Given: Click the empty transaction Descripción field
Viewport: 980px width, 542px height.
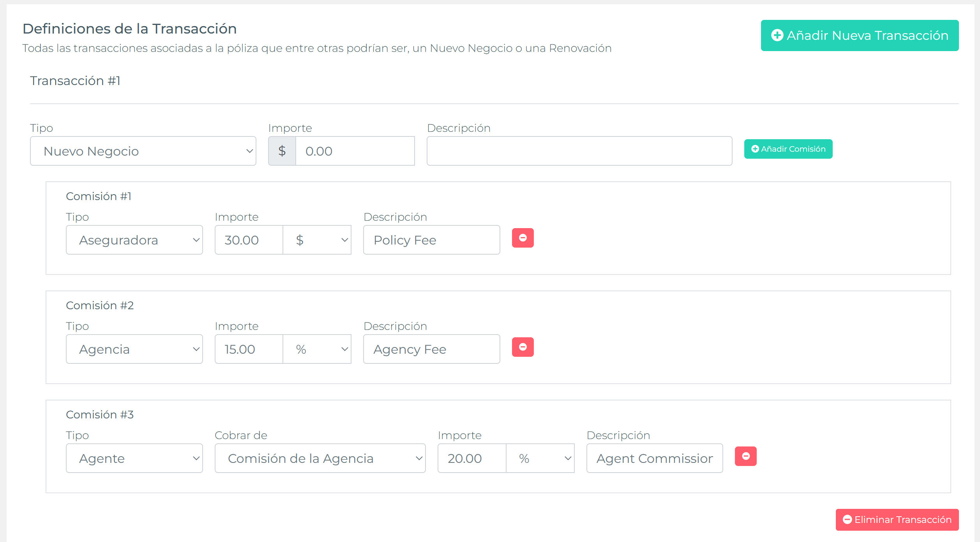Looking at the screenshot, I should tap(579, 151).
